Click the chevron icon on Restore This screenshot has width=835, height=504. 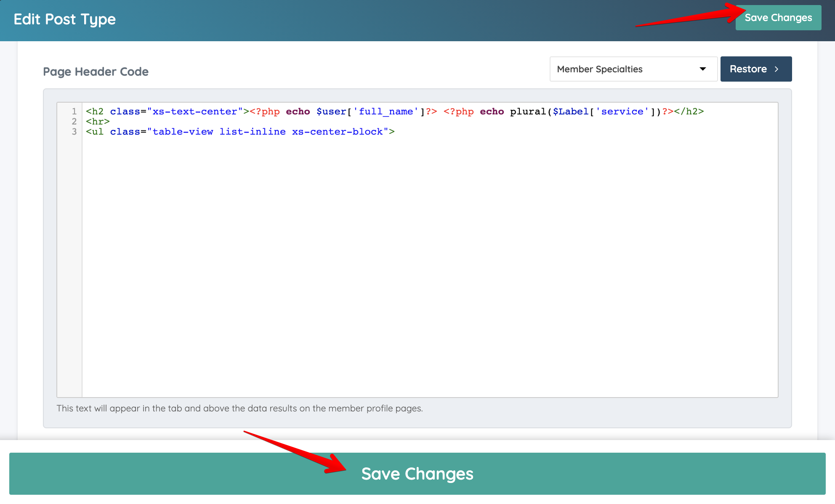coord(776,69)
